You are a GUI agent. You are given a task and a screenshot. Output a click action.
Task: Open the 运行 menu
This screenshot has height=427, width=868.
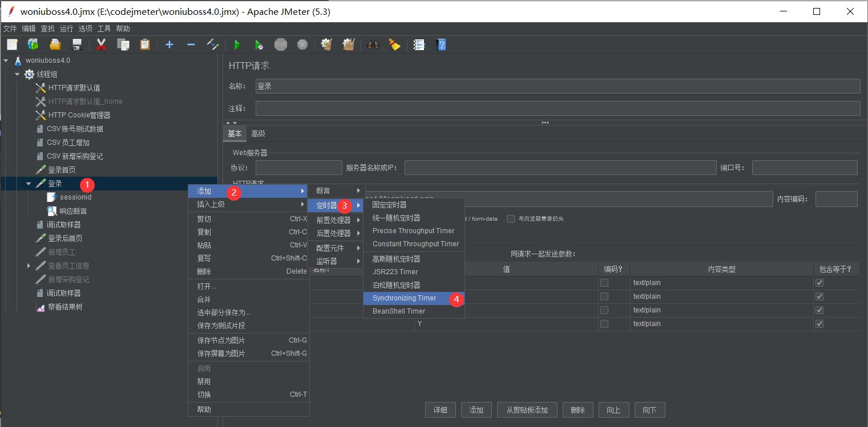click(x=66, y=29)
